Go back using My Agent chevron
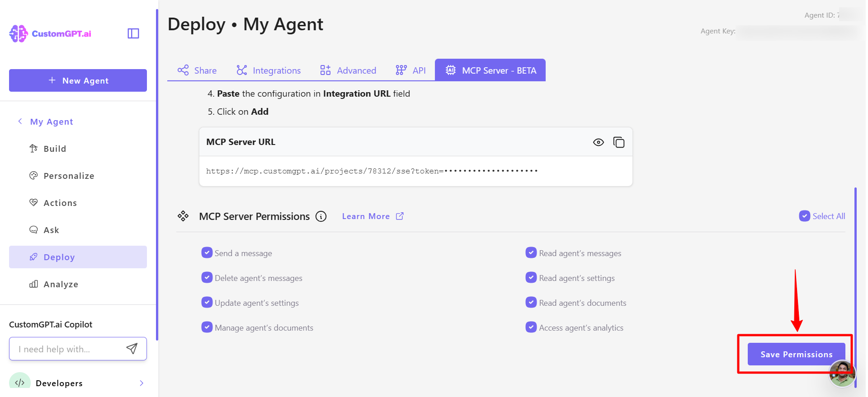Viewport: 868px width, 397px height. coord(20,121)
